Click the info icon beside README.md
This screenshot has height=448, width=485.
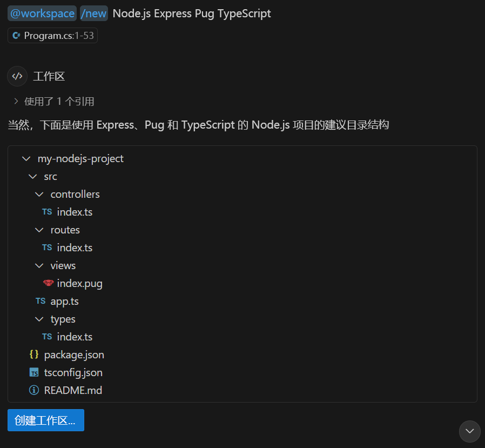tap(34, 390)
